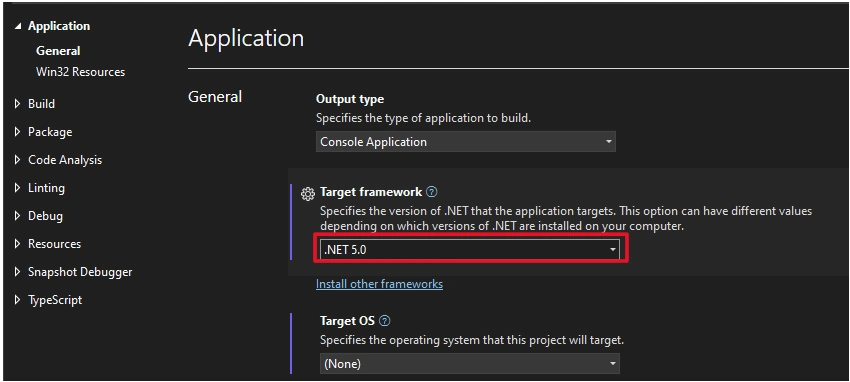Expand the Package section

point(17,132)
